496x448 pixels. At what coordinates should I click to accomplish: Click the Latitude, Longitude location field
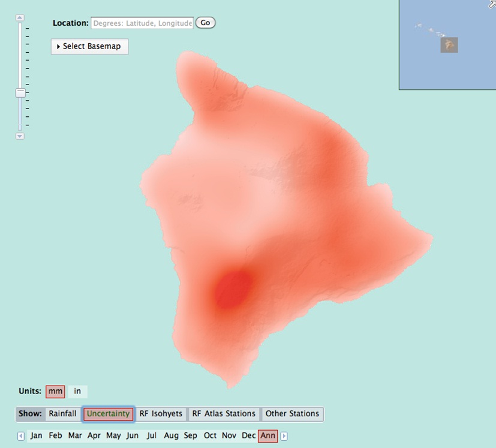pyautogui.click(x=142, y=23)
